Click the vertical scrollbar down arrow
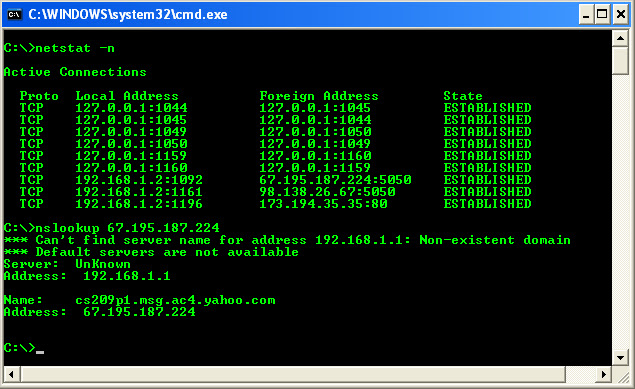Viewport: 635px width, 389px height. point(620,358)
